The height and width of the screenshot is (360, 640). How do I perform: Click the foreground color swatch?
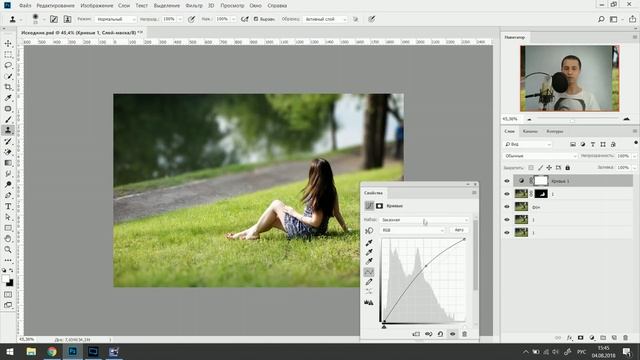click(6, 279)
